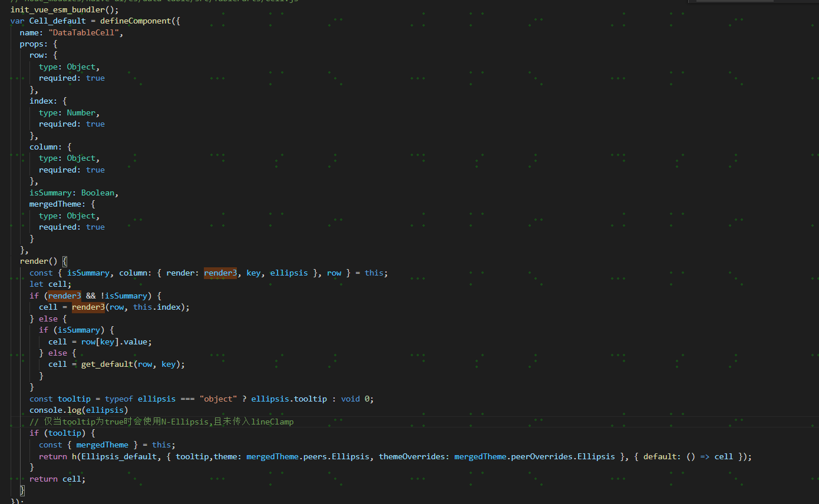
Task: Click the typeof keyword
Action: 119,399
